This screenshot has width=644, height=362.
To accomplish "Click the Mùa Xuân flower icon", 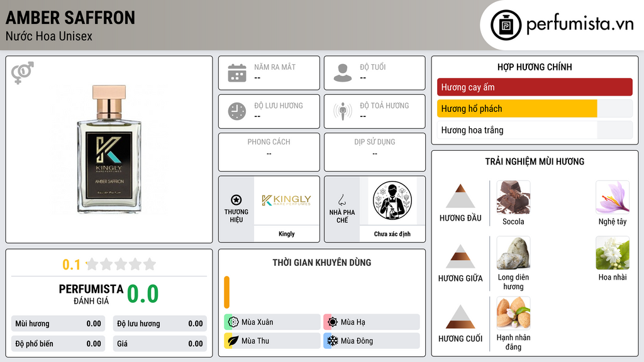I will pos(233,322).
